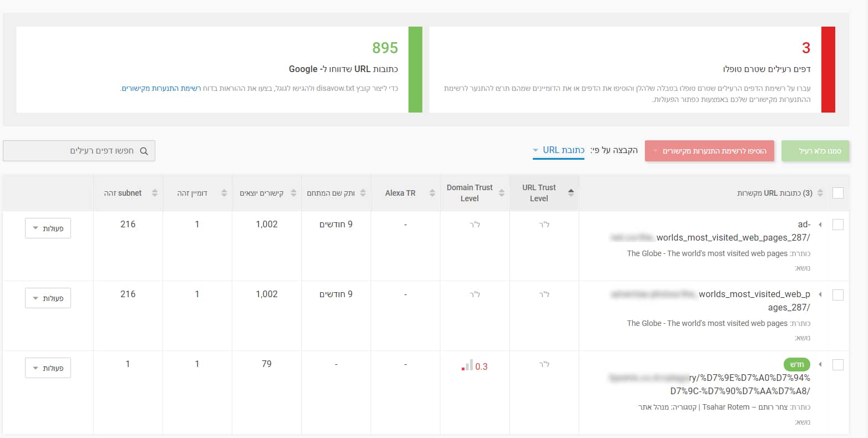Click the red 3 untreated toxic pages count
Viewport: 868px width, 438px height.
(x=806, y=48)
